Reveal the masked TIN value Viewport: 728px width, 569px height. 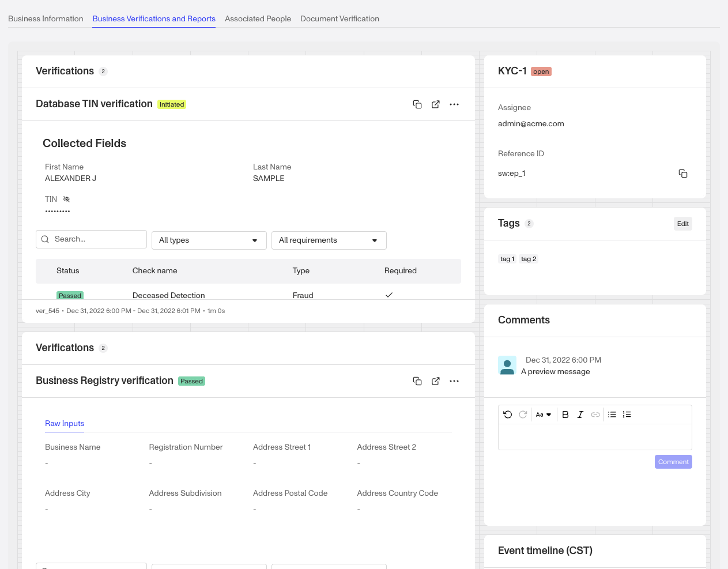pyautogui.click(x=66, y=199)
